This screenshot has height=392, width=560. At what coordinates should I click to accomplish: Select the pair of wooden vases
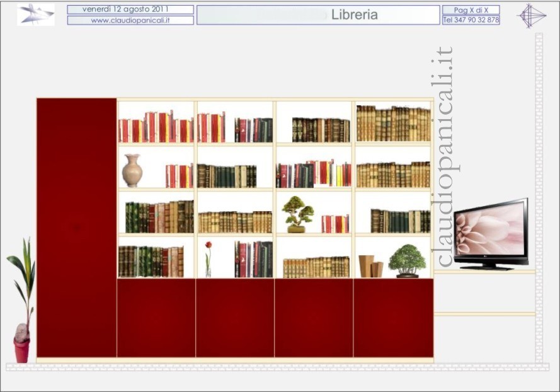pyautogui.click(x=371, y=266)
